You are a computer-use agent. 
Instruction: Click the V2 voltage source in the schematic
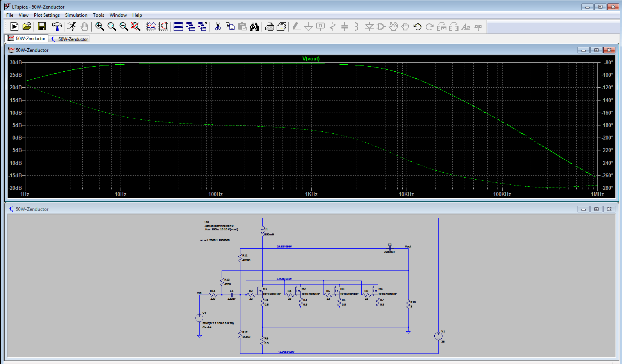[199, 318]
